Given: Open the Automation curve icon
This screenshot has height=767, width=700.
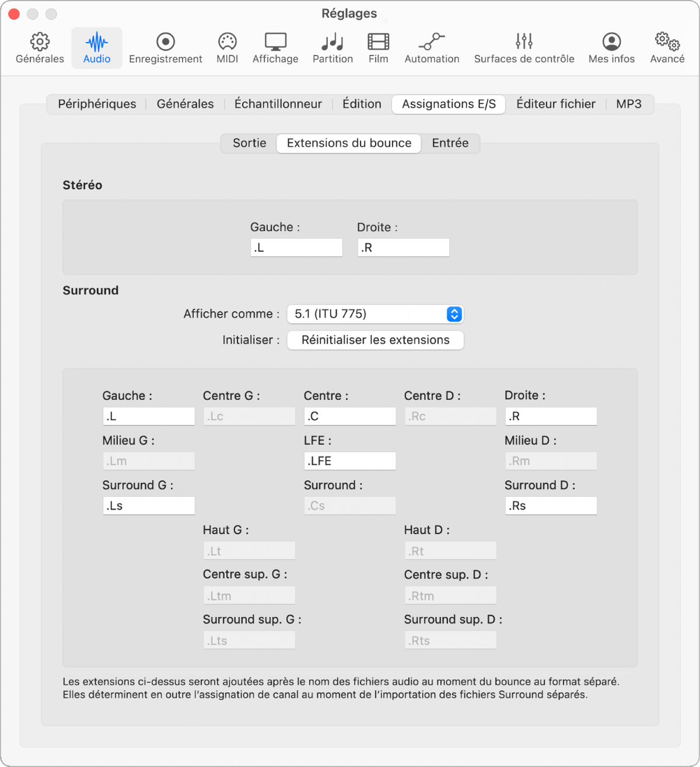Looking at the screenshot, I should (x=432, y=41).
